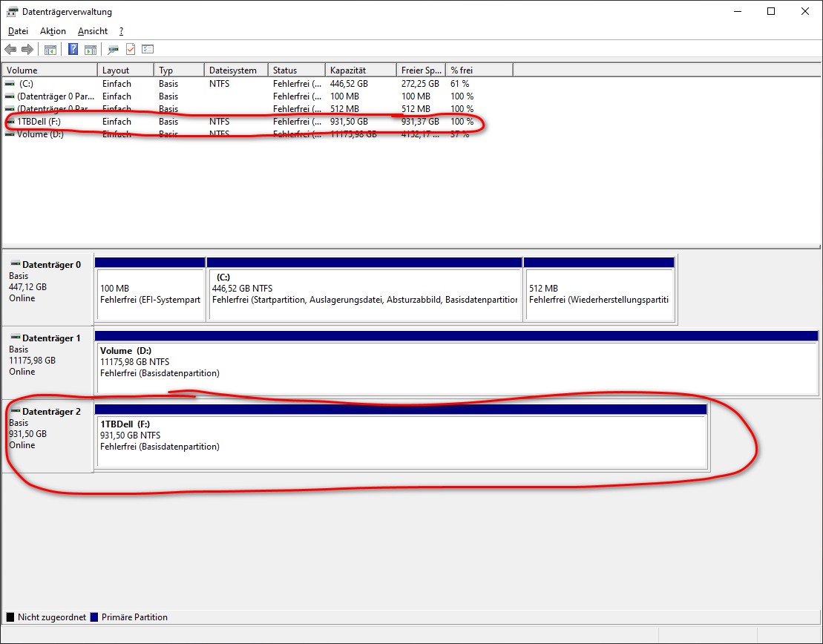Click the Datenträger 2 disk label panel
Image resolution: width=823 pixels, height=644 pixels.
click(x=47, y=436)
